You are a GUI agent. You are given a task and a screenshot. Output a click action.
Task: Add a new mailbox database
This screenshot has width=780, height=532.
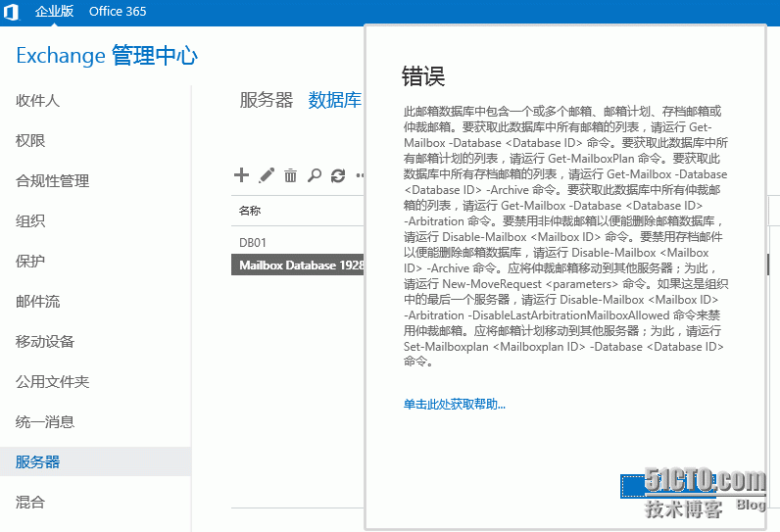pos(241,175)
